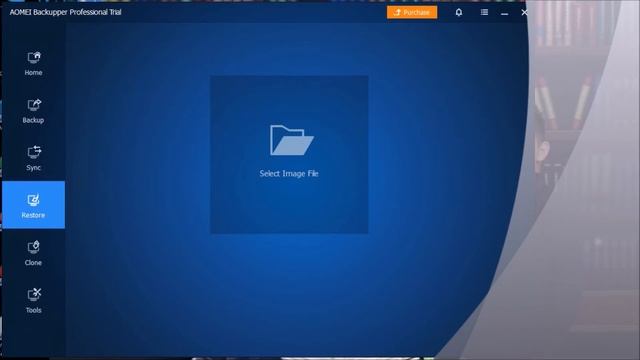Image resolution: width=640 pixels, height=360 pixels.
Task: Go to the Backup section
Action: pos(33,111)
